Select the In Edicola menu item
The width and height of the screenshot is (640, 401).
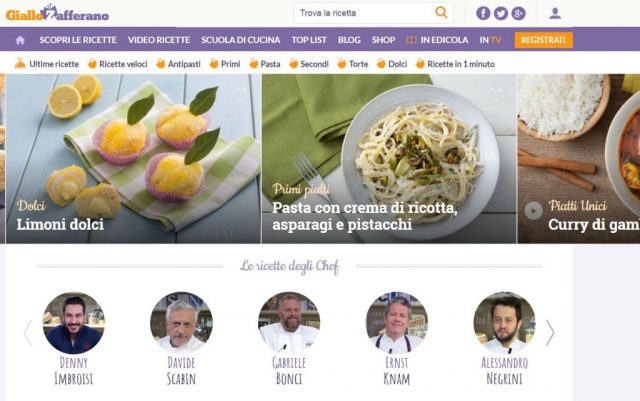click(x=437, y=40)
